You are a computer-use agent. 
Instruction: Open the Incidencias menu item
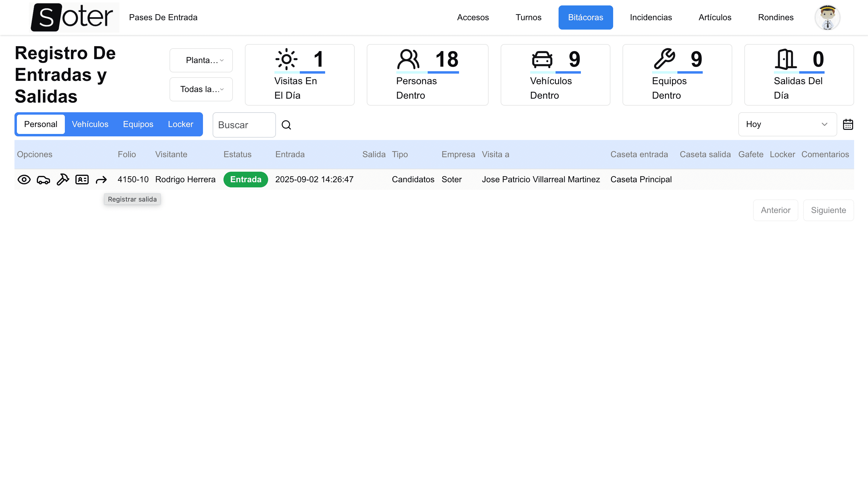651,17
